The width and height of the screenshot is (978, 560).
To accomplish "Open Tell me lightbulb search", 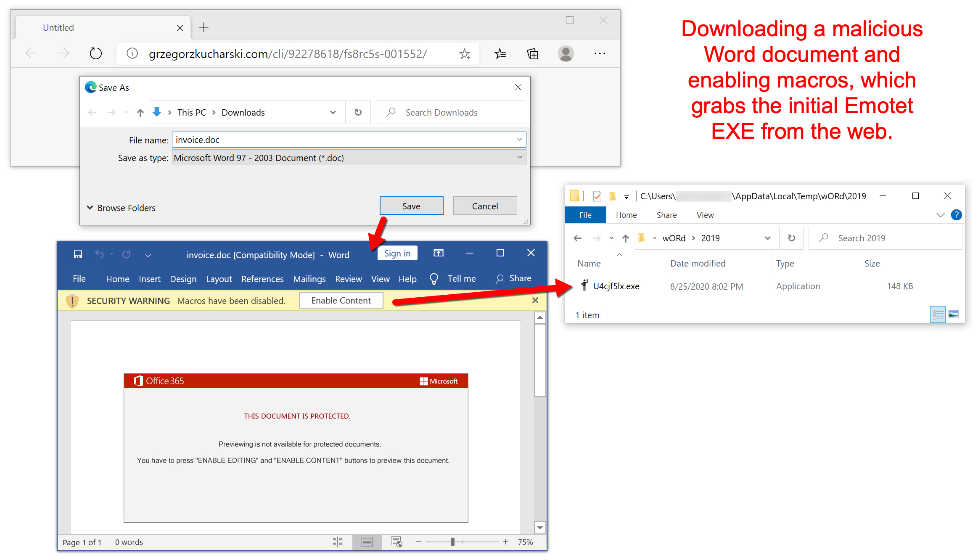I will tap(434, 279).
